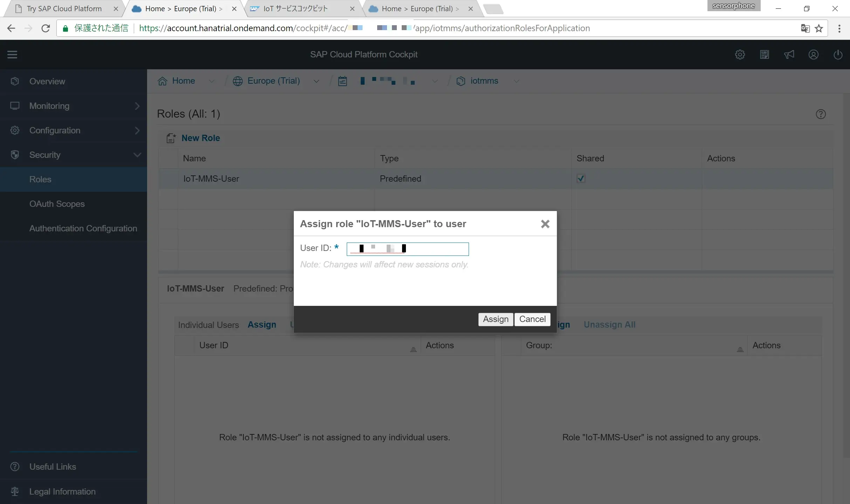Expand the Monitoring submenu chevron
This screenshot has height=504, width=850.
(137, 106)
